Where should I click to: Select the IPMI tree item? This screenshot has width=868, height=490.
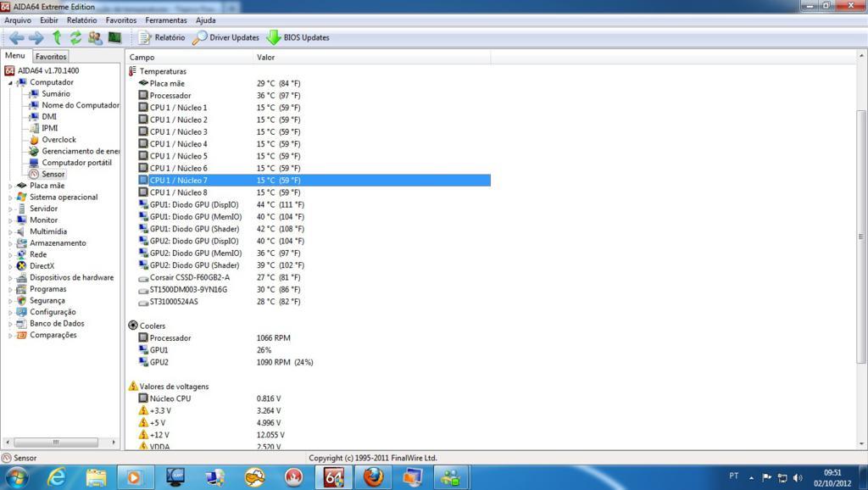[50, 128]
